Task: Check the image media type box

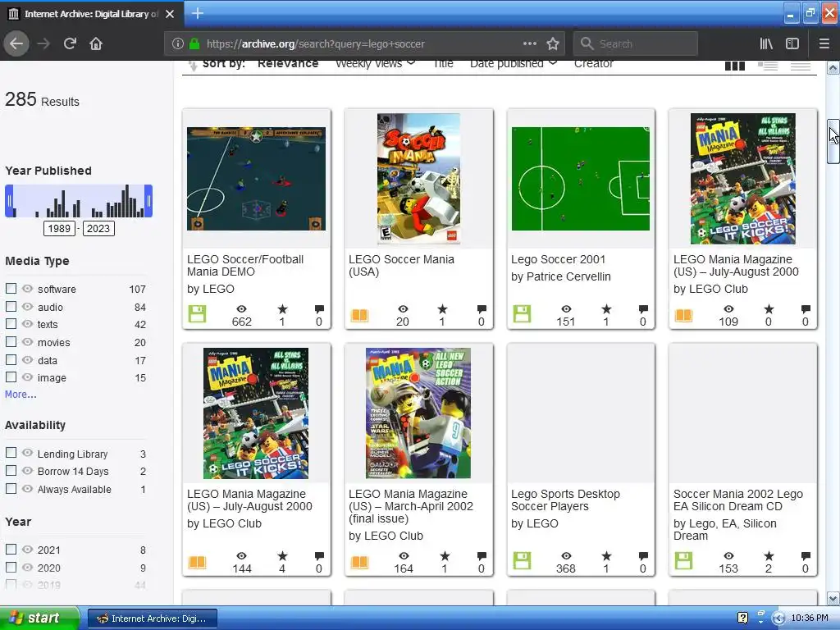Action: [x=11, y=377]
